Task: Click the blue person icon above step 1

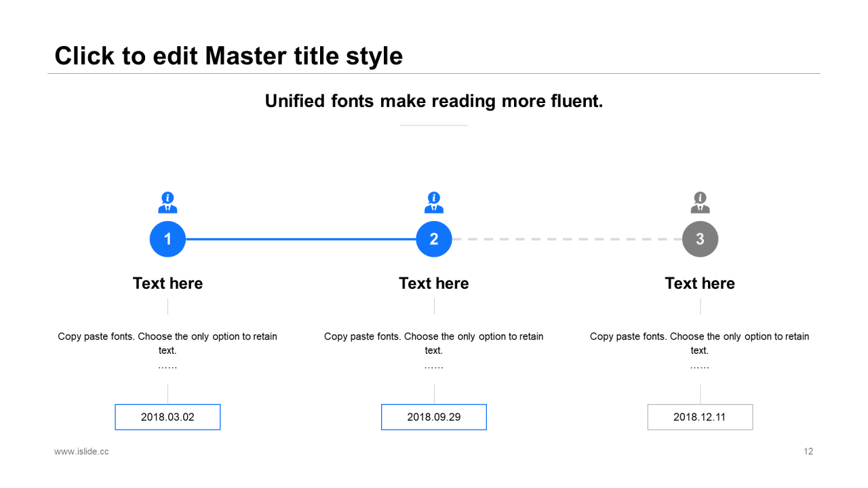Action: coord(167,203)
